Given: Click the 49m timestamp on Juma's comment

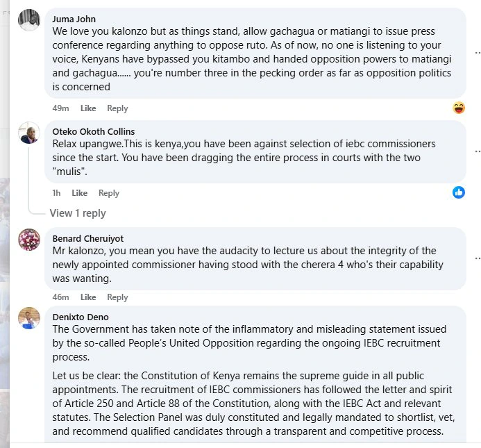Looking at the screenshot, I should pos(61,108).
